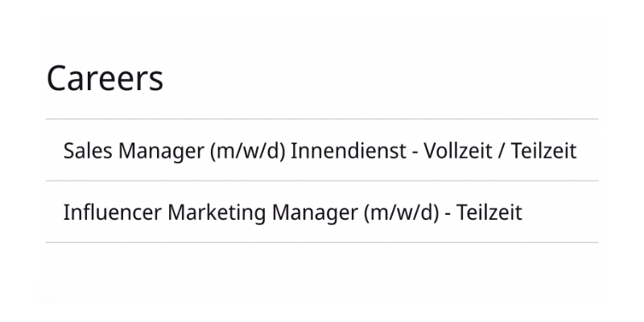This screenshot has height=322, width=644.
Task: Click the Careers heading
Action: coord(105,78)
